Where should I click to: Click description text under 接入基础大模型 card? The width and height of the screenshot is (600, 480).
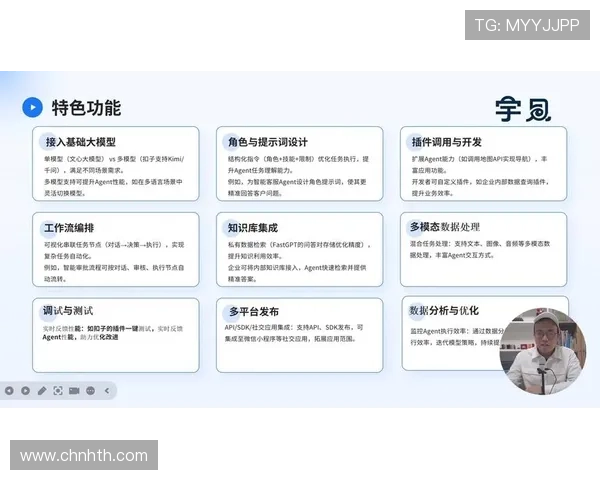click(x=114, y=176)
